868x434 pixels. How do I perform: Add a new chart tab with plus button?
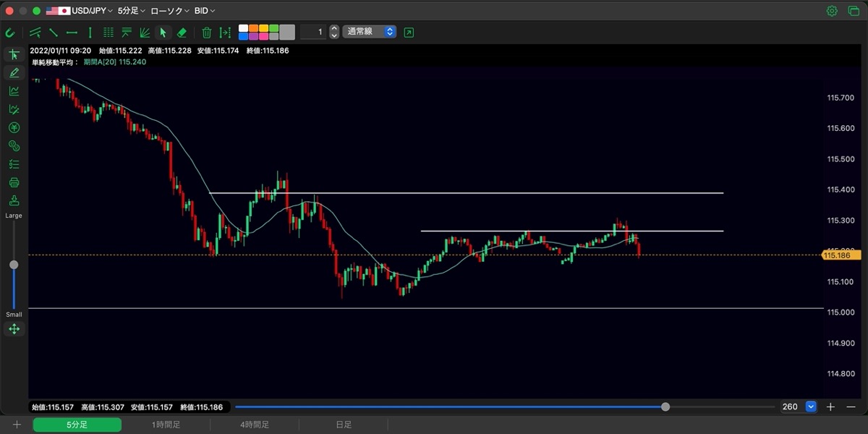[x=16, y=425]
